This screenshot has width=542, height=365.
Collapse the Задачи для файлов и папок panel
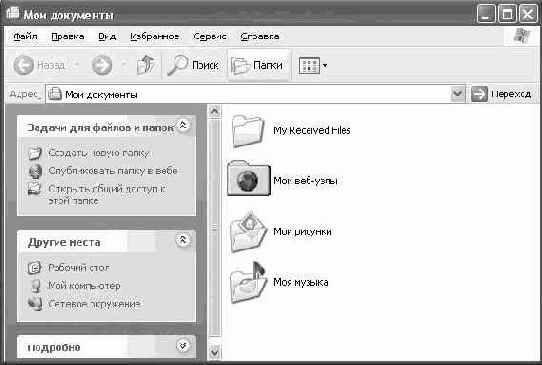coord(183,125)
